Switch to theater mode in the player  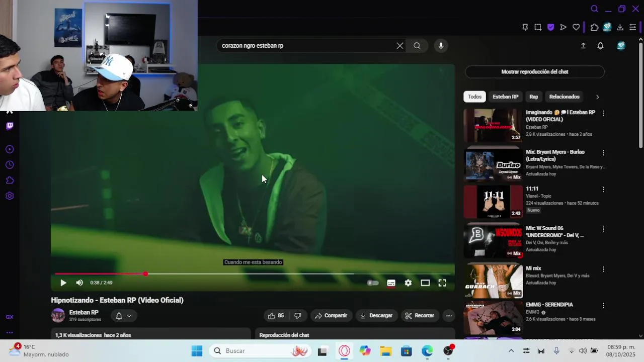425,283
